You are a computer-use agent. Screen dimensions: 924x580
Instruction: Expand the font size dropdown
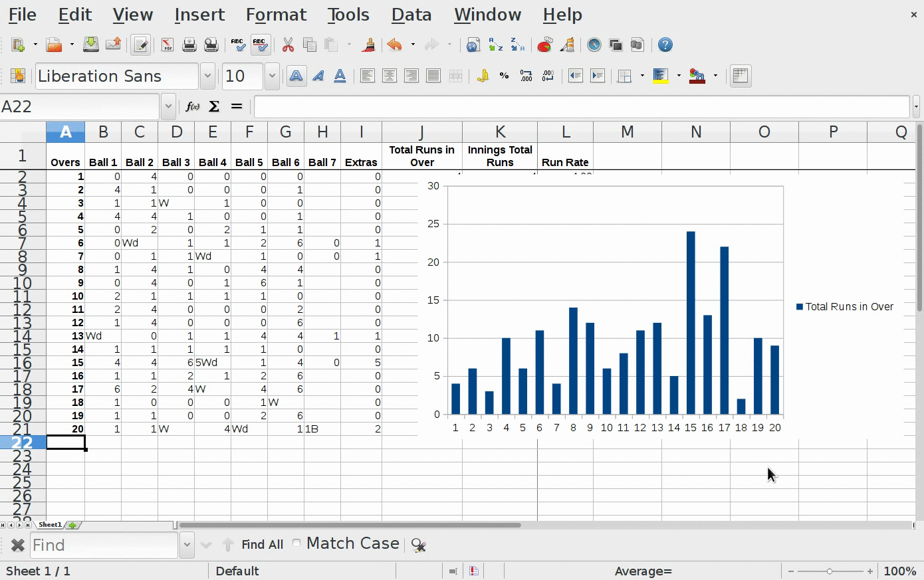272,76
